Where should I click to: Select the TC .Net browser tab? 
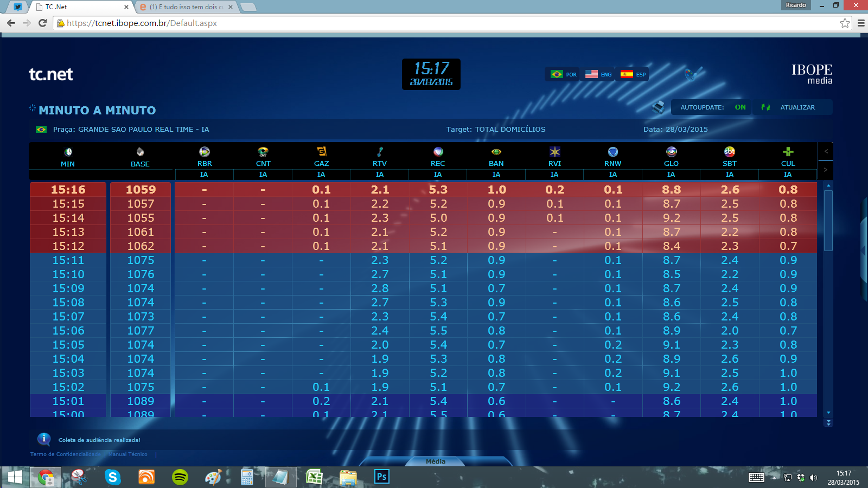[81, 7]
